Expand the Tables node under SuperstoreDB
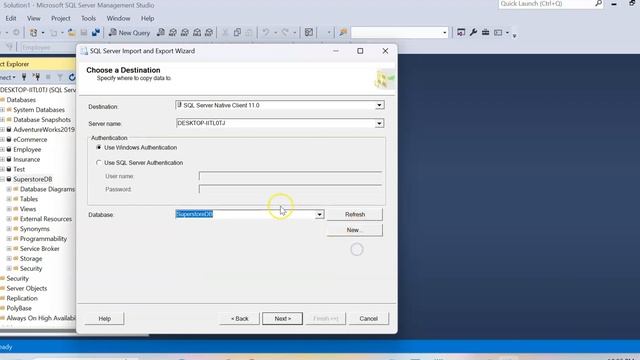 coord(9,199)
